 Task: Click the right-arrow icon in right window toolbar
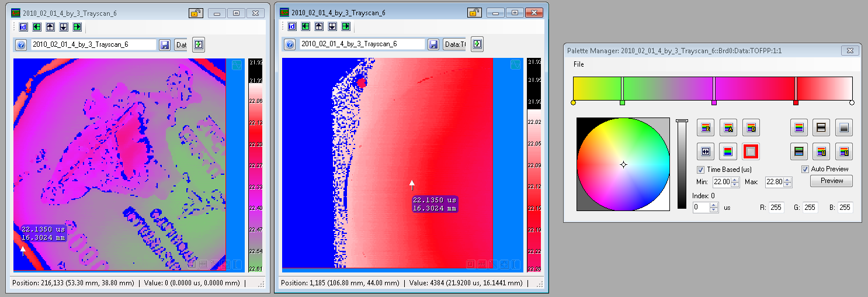(x=346, y=26)
